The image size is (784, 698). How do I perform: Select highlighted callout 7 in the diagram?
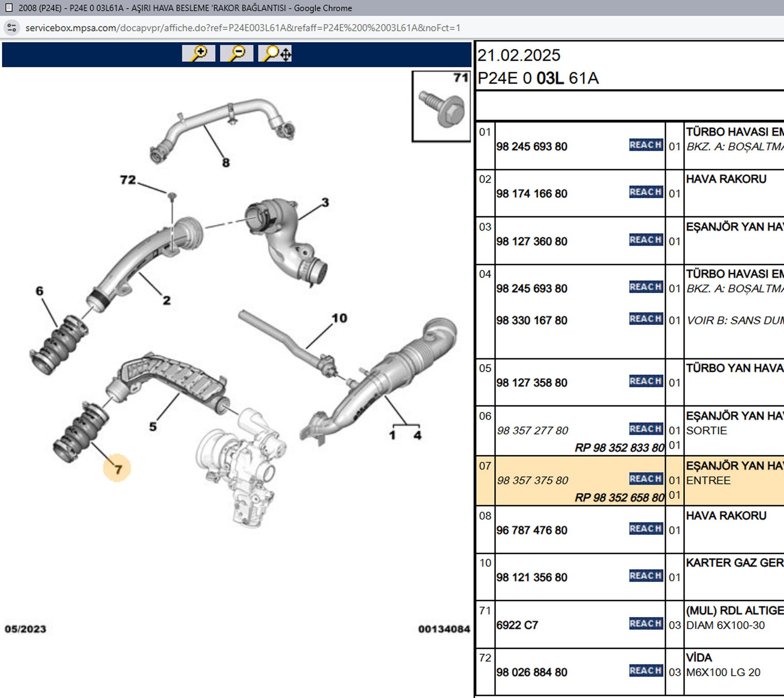click(x=117, y=469)
